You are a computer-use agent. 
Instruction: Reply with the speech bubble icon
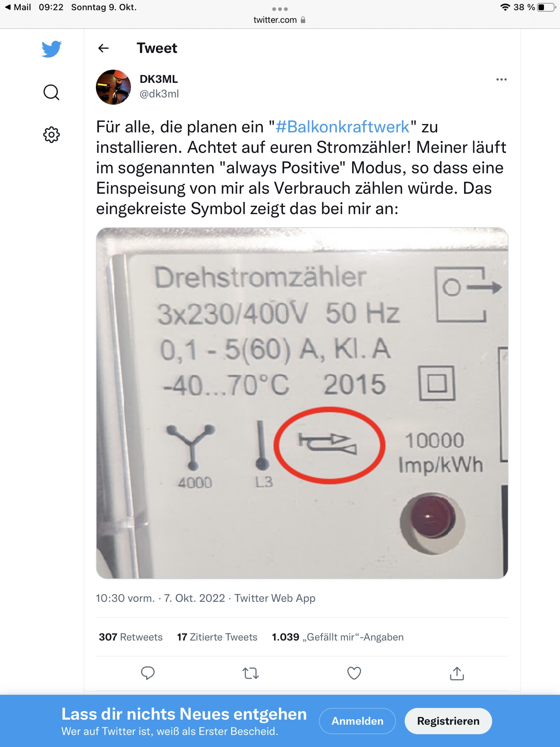[x=148, y=673]
